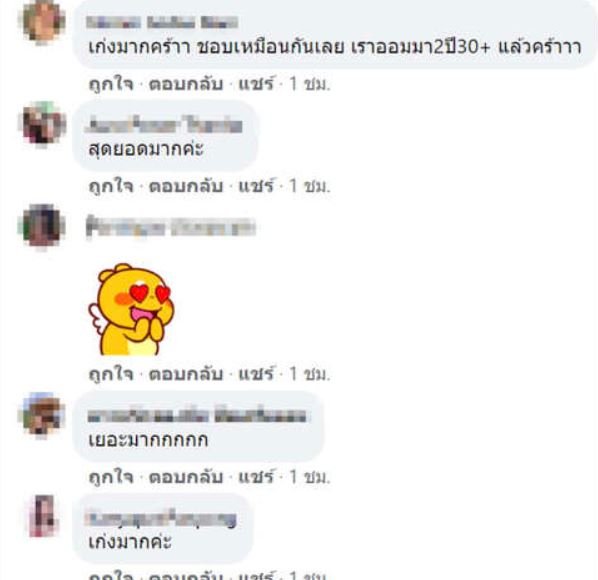Open timestamp under the first comment
598x580 pixels.
[309, 84]
